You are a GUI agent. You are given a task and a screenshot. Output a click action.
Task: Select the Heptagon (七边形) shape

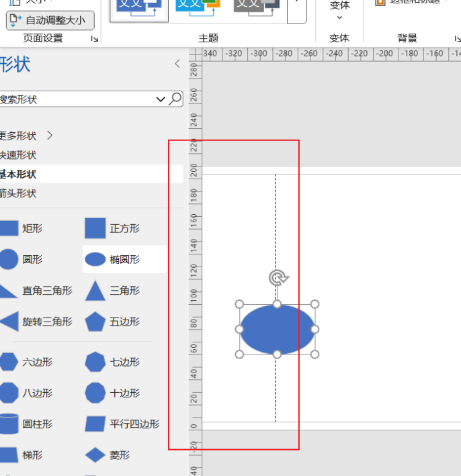[112, 362]
